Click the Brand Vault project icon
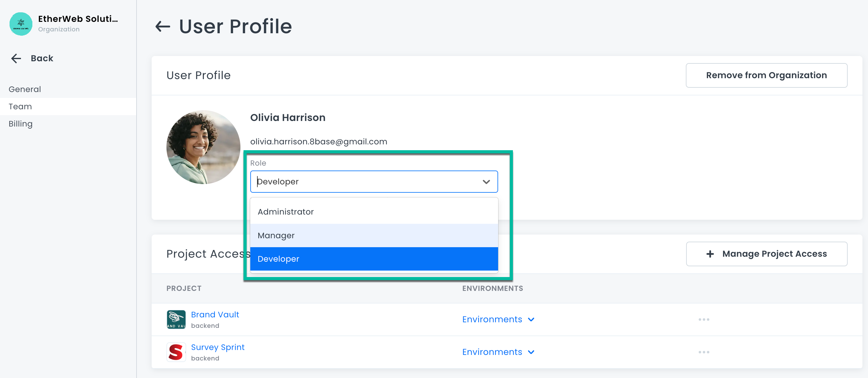The width and height of the screenshot is (868, 378). click(176, 319)
